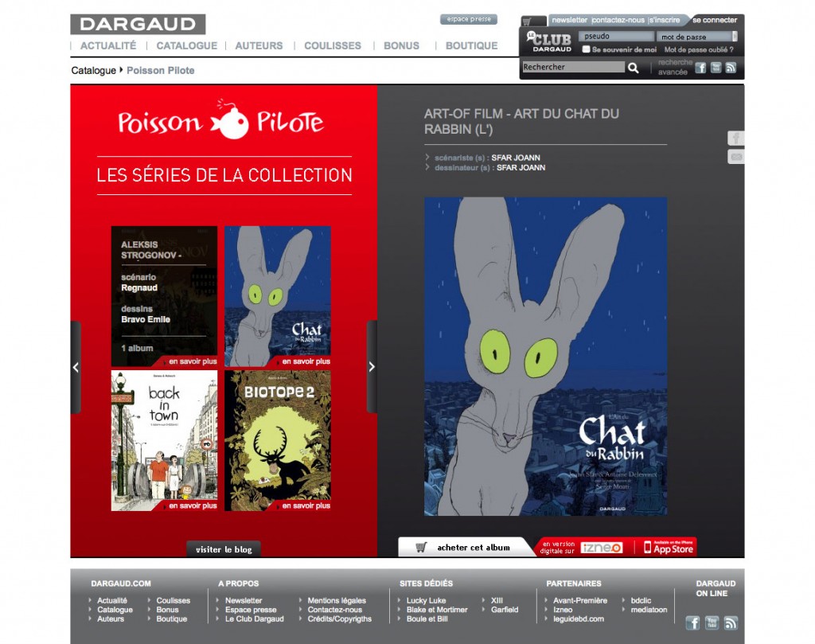Open footer Crédits/Copyrigths link

tap(339, 619)
